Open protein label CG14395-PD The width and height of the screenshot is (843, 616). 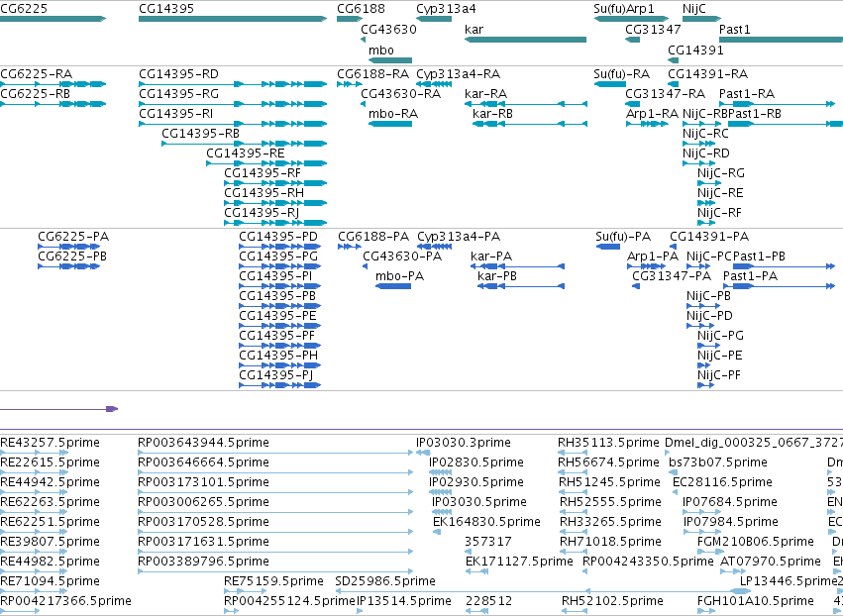coord(278,237)
